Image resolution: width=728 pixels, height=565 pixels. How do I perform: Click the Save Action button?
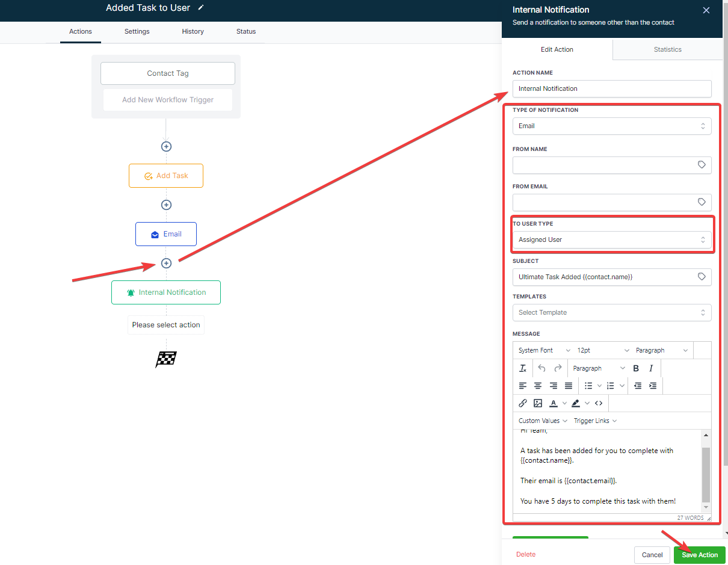coord(700,555)
